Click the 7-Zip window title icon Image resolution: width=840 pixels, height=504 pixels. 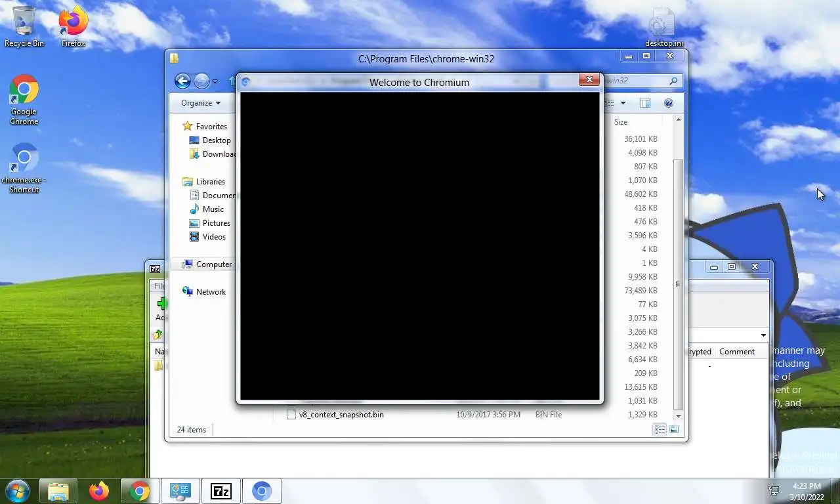tap(155, 268)
